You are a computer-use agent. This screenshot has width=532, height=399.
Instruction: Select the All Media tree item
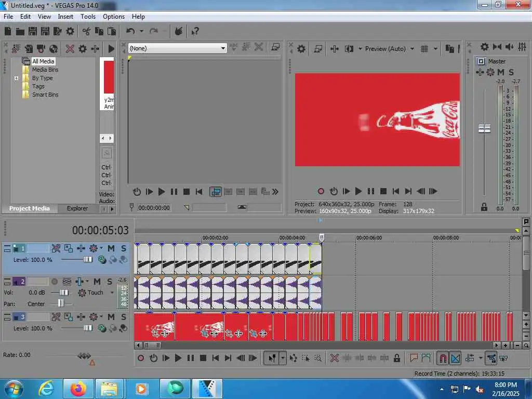[x=43, y=61]
